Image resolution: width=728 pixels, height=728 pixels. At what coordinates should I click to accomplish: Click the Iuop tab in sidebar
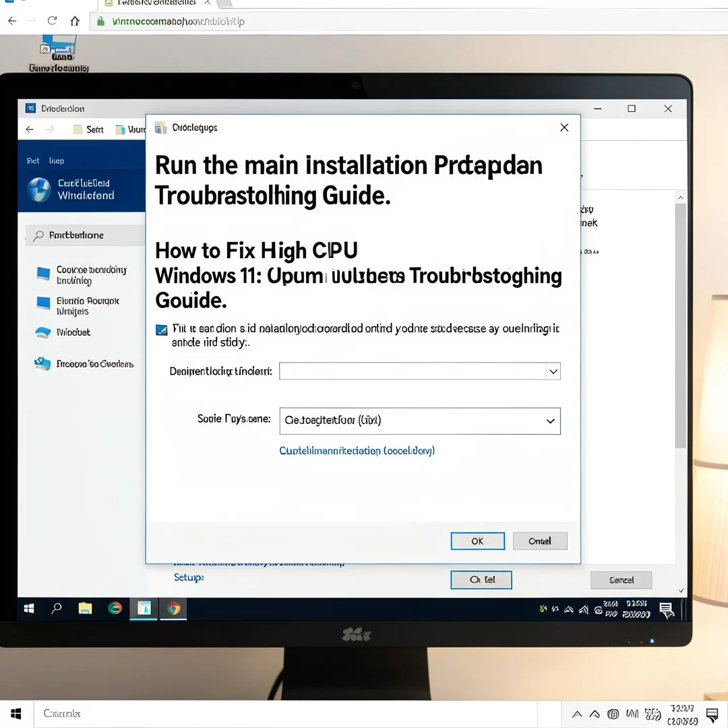click(x=57, y=160)
